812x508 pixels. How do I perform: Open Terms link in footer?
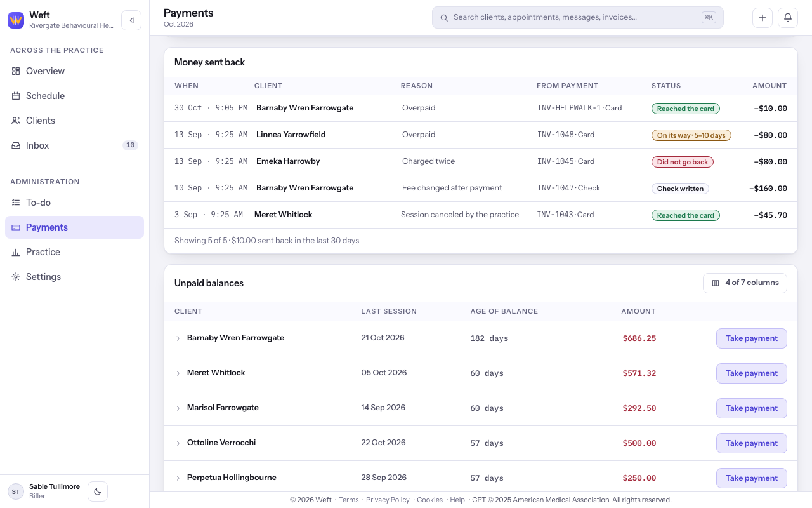click(349, 500)
